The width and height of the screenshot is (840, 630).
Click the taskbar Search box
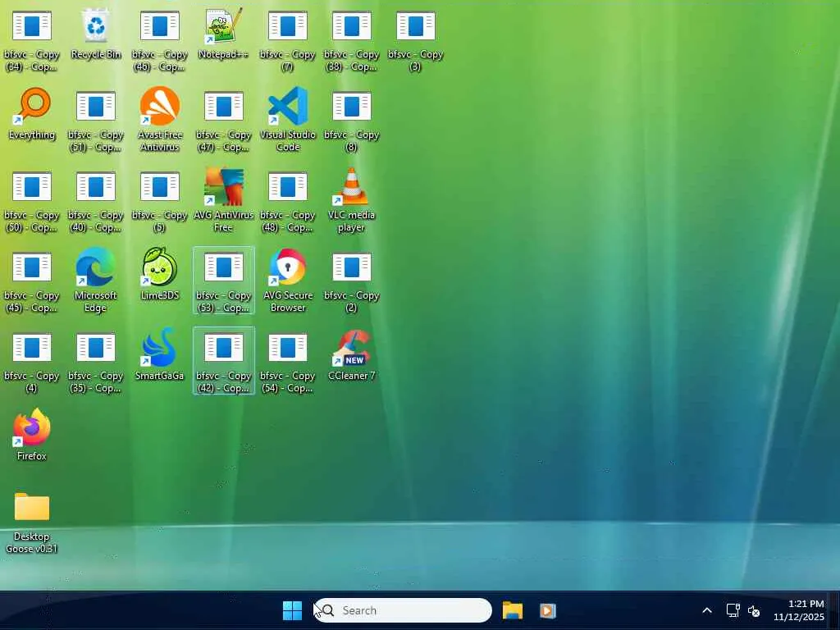click(402, 610)
